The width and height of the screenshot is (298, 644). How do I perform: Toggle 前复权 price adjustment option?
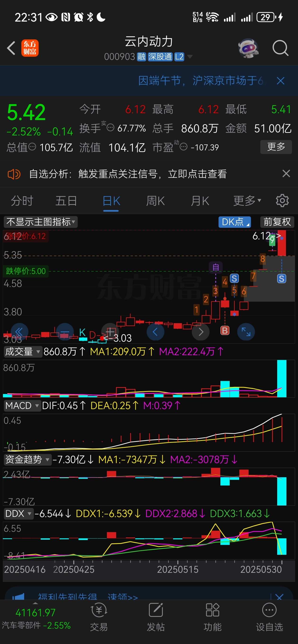click(277, 222)
